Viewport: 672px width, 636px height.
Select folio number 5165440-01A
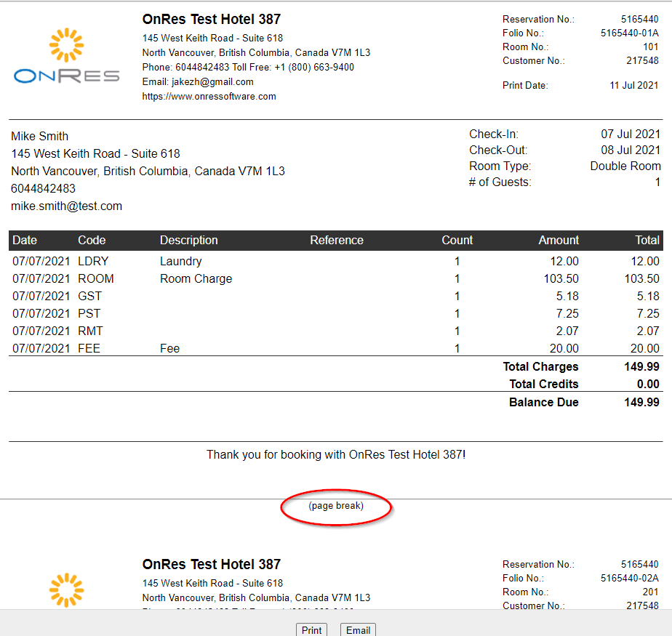click(x=630, y=33)
